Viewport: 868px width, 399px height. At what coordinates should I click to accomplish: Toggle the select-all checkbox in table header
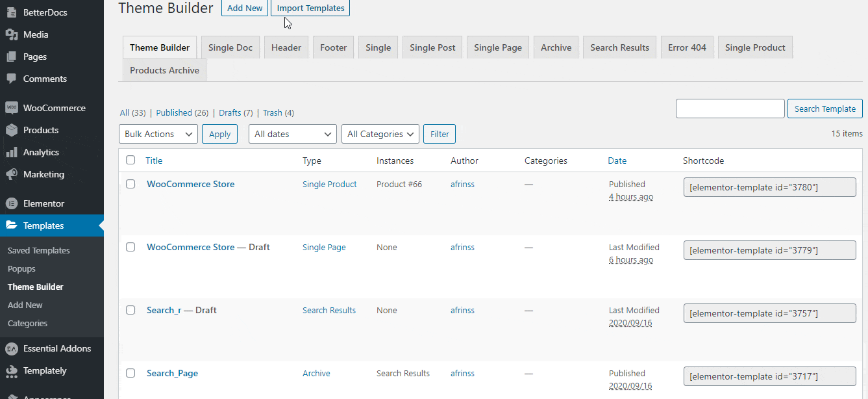pos(130,160)
